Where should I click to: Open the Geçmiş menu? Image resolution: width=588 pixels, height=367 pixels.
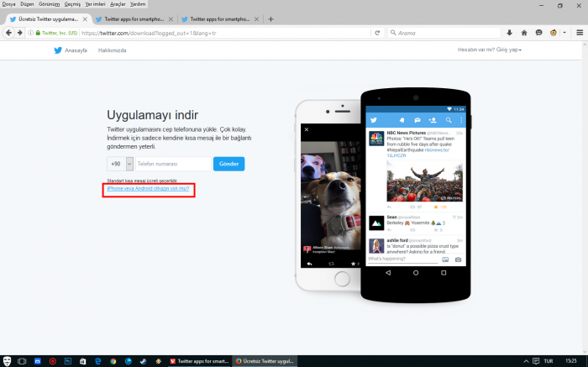tap(72, 4)
